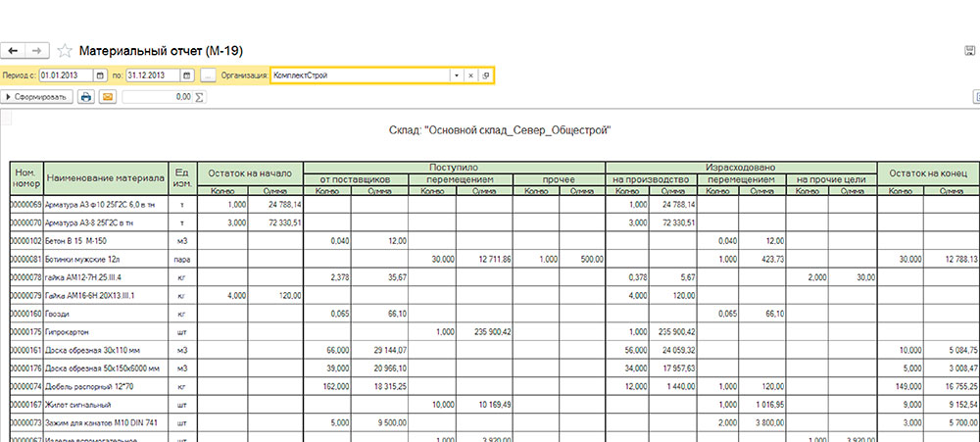Select the Наименование материала column header

[106, 178]
